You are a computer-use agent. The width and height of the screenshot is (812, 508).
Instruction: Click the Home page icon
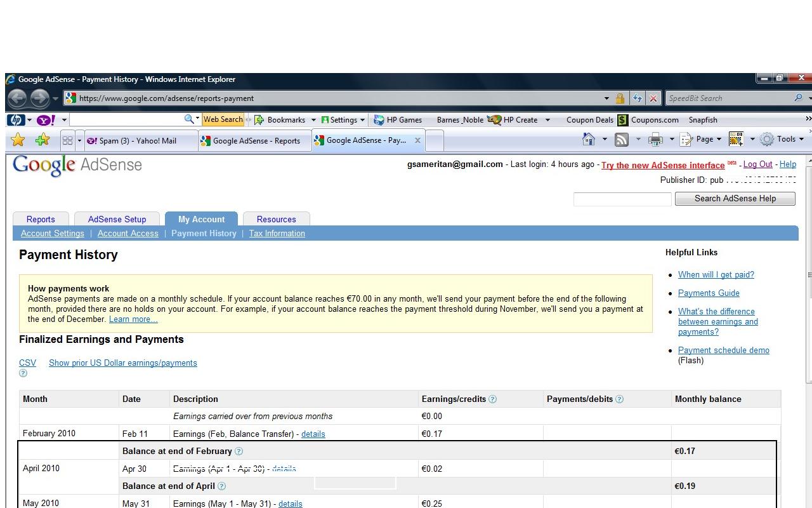tap(589, 139)
